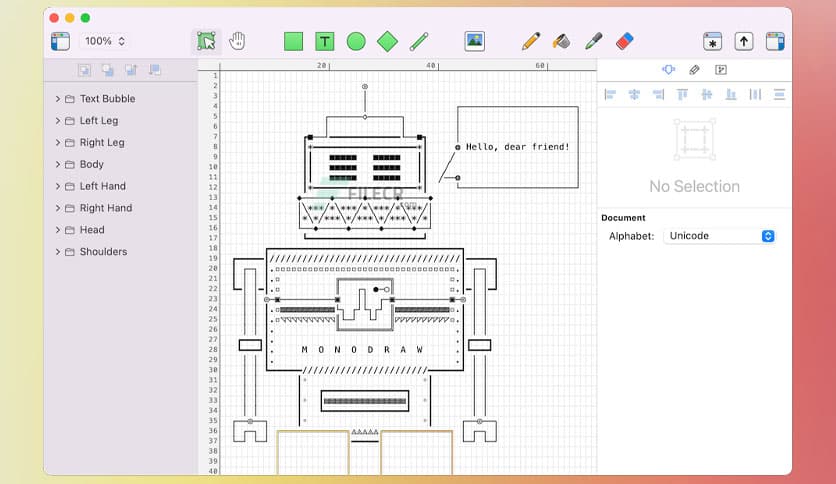Expand the Body group
The width and height of the screenshot is (836, 484).
(58, 164)
